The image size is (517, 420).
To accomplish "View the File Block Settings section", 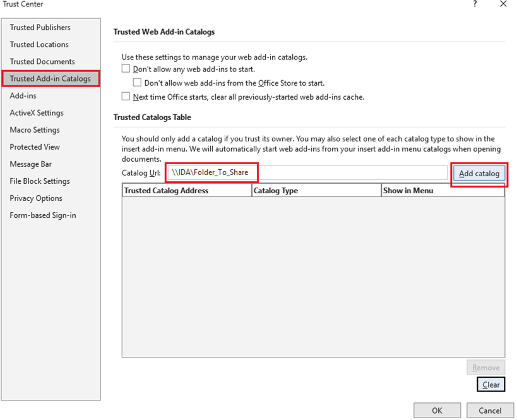I will [x=38, y=181].
